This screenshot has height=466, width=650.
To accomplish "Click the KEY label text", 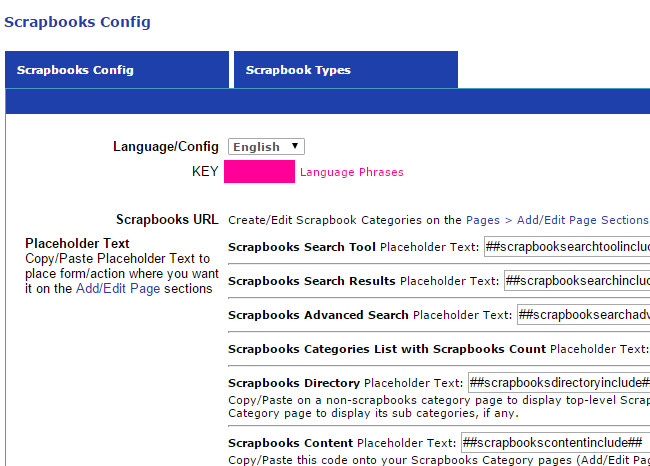I will click(x=204, y=172).
